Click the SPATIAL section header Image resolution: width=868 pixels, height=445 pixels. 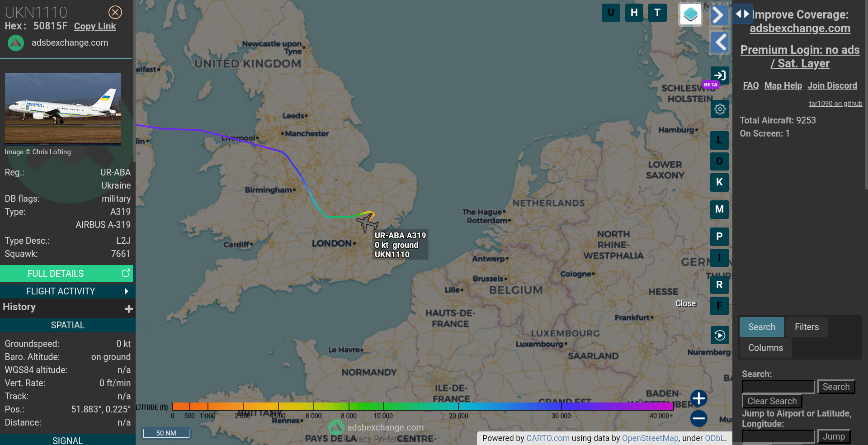click(67, 325)
